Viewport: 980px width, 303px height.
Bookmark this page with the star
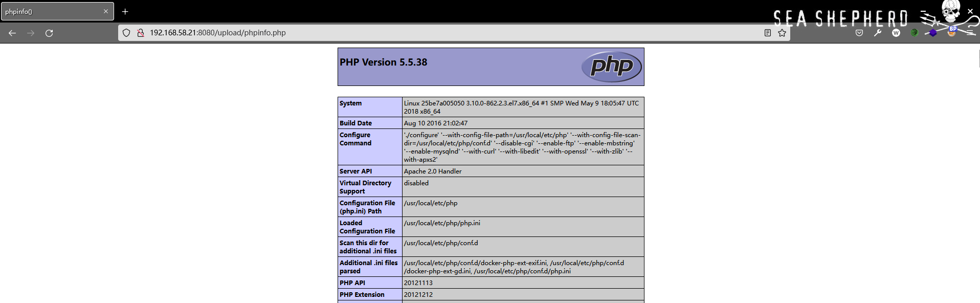[782, 33]
